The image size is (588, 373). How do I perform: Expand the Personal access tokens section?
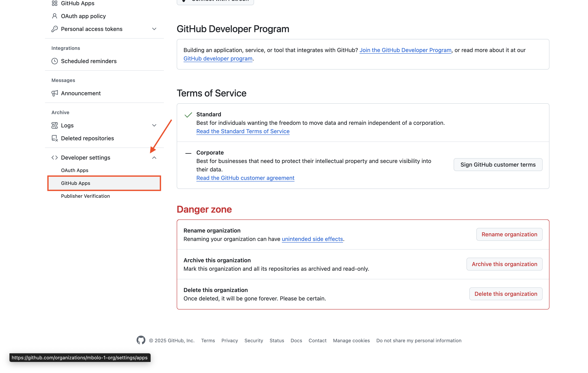point(154,29)
